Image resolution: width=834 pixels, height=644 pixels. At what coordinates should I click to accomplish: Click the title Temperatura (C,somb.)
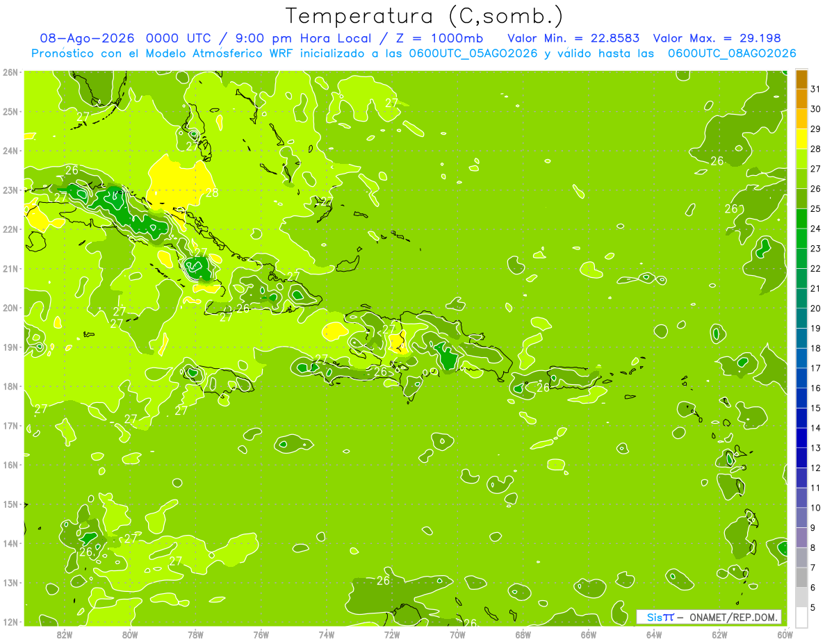click(x=424, y=16)
